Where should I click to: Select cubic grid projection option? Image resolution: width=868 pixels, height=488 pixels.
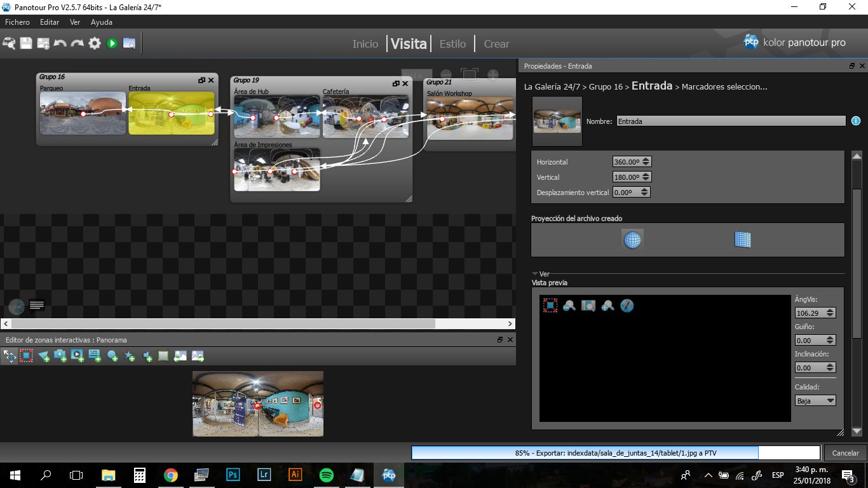click(742, 240)
